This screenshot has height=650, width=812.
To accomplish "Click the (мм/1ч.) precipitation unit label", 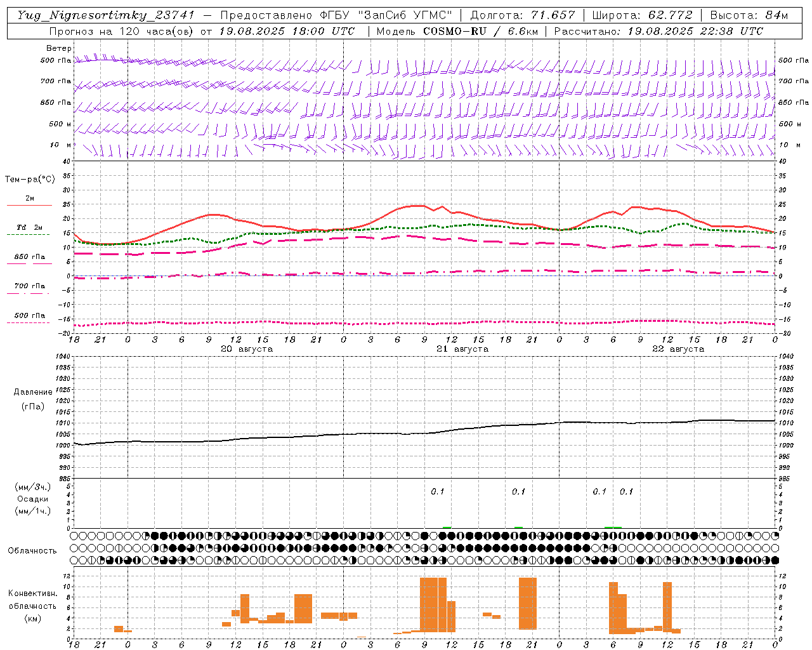I will point(32,511).
